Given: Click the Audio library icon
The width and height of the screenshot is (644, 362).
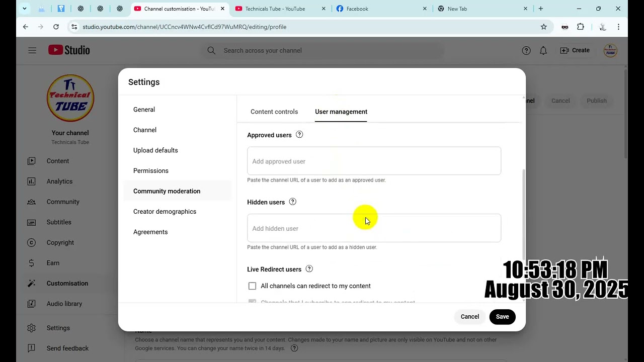Looking at the screenshot, I should (x=32, y=304).
